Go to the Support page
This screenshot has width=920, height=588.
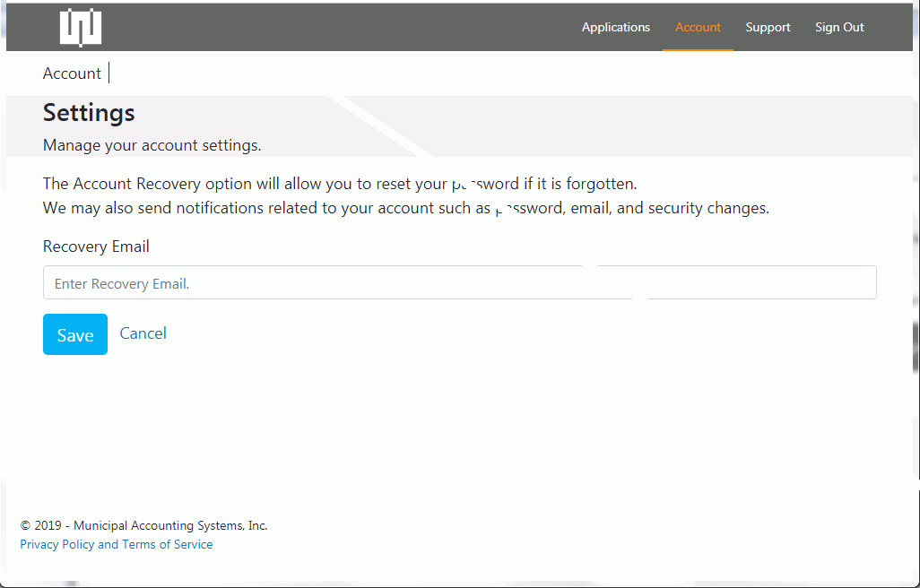tap(768, 27)
